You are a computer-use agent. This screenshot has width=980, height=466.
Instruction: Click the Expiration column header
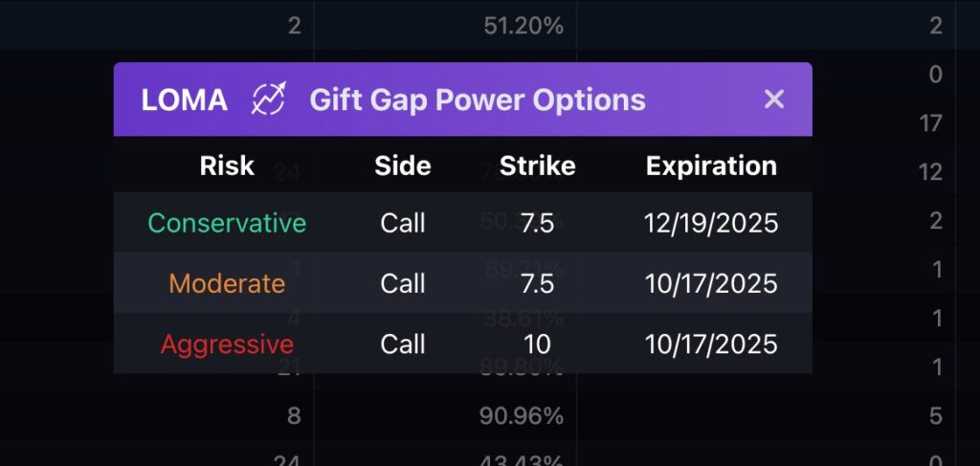(x=711, y=166)
